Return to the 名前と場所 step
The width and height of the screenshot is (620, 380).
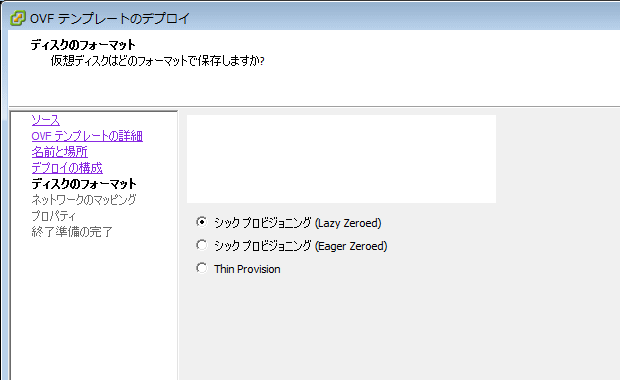point(60,152)
